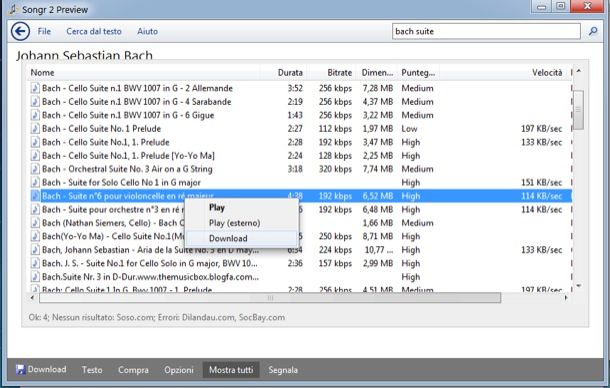The image size is (610, 388).
Task: Select row Cello Suite n.1 - 4 Sarabande
Action: click(300, 102)
